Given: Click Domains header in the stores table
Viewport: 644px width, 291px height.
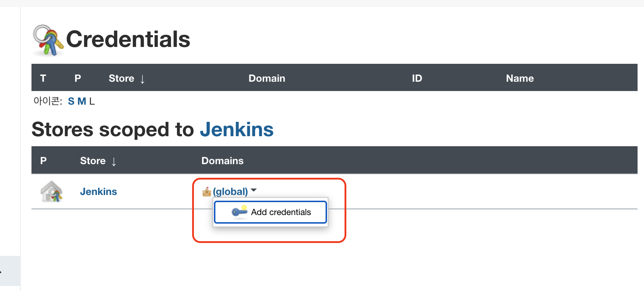Looking at the screenshot, I should (x=223, y=161).
